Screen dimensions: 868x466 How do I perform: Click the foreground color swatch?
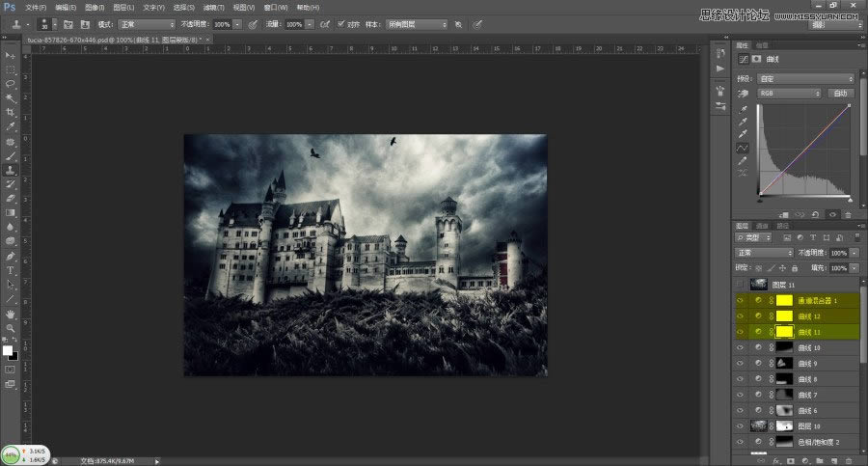(x=8, y=350)
